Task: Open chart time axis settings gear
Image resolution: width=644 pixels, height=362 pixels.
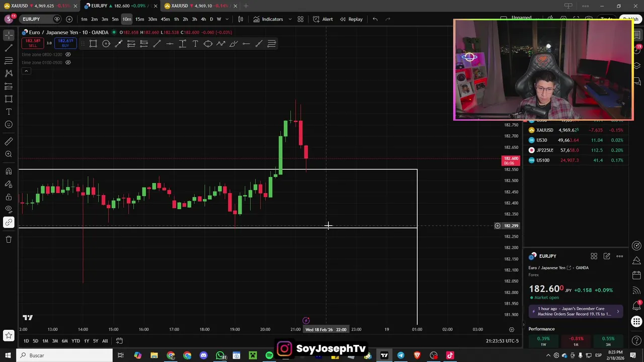Action: pyautogui.click(x=512, y=329)
